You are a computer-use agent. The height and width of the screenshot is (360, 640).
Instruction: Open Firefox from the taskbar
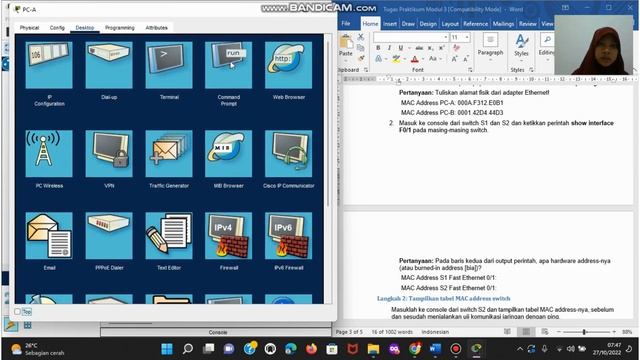311,349
